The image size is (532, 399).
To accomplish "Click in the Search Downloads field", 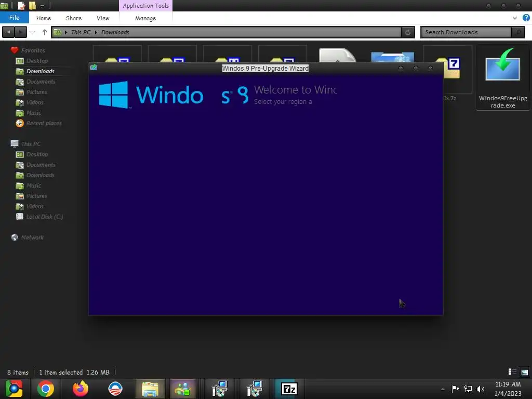I will pos(466,32).
